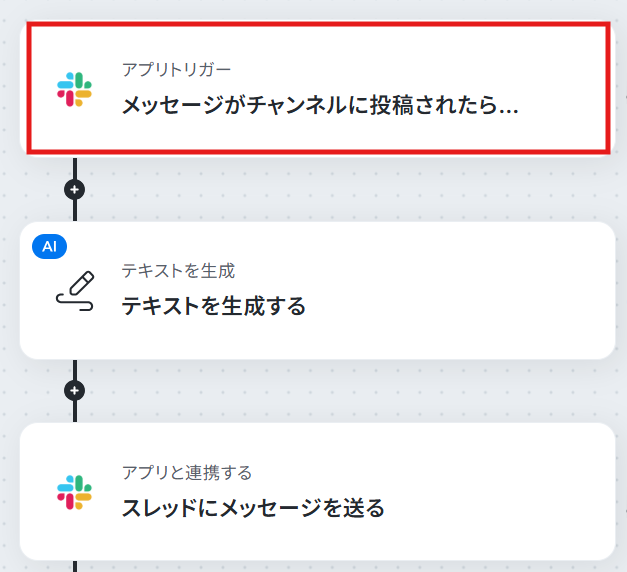This screenshot has height=572, width=627.
Task: Select empty area of the AI text generation card
Action: click(x=460, y=291)
